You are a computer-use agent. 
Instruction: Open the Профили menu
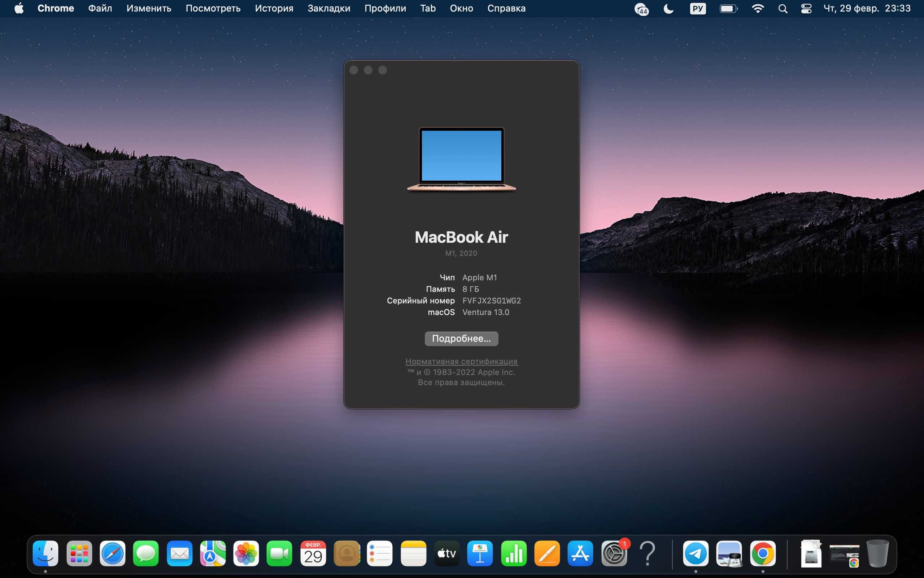pyautogui.click(x=385, y=8)
